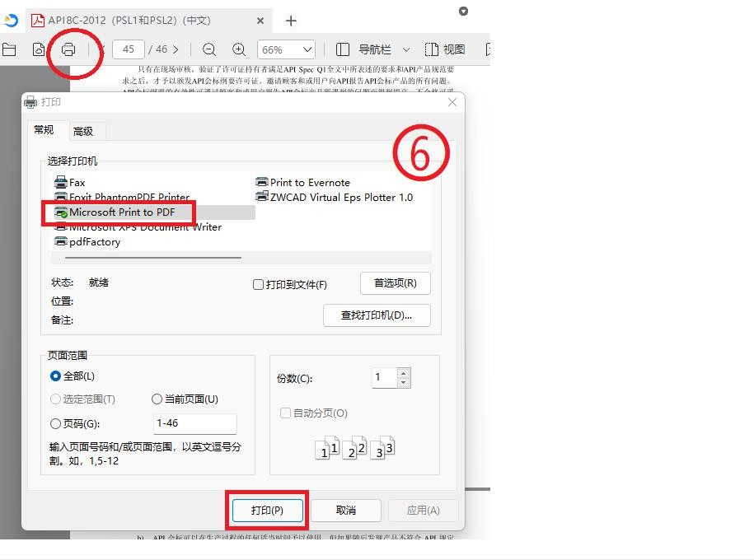Image resolution: width=754 pixels, height=560 pixels.
Task: Click the 打印 button
Action: pyautogui.click(x=267, y=511)
